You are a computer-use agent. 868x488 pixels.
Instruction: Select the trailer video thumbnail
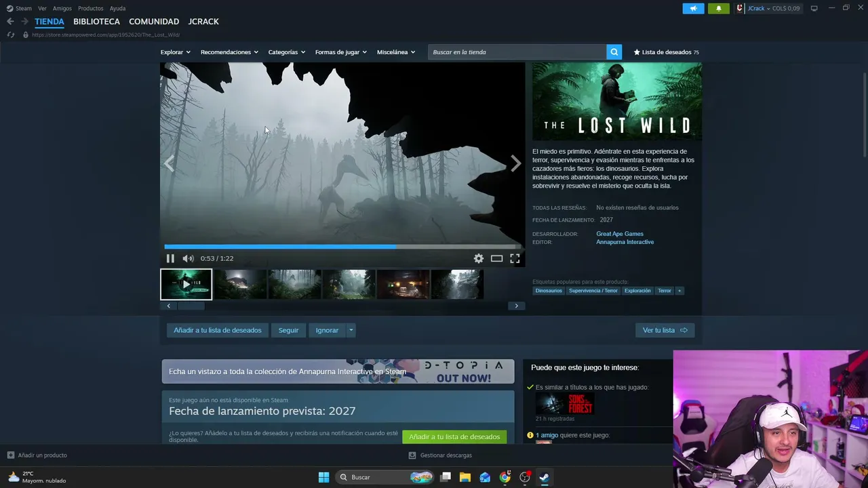point(186,285)
